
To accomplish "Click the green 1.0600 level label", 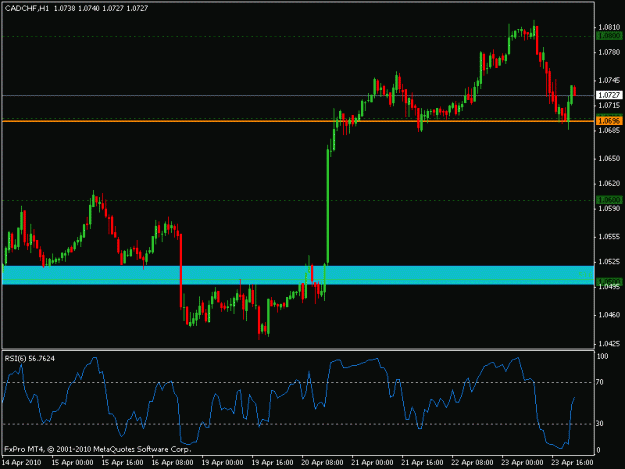I will point(609,200).
